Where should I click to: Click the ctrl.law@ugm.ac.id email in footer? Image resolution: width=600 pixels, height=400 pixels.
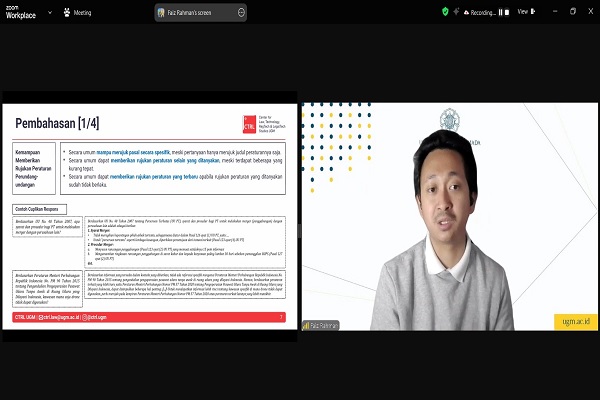point(59,317)
